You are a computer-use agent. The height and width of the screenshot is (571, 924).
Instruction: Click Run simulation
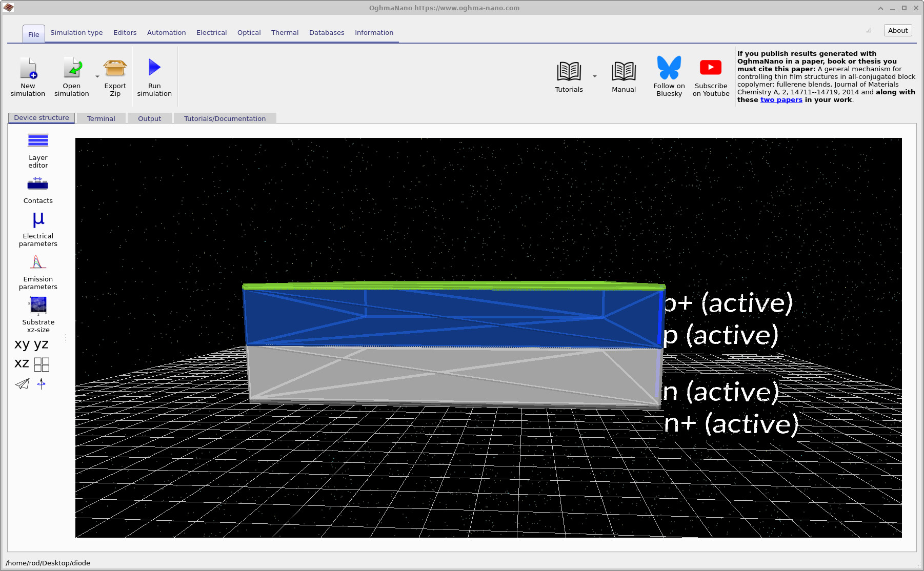pyautogui.click(x=154, y=76)
